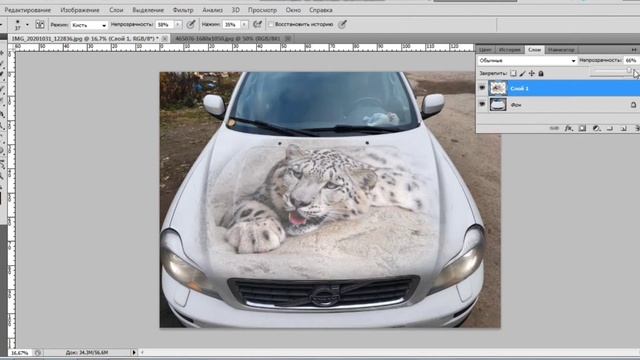Image resolution: width=640 pixels, height=360 pixels.
Task: Hide Слой 1 layer visibility
Action: [482, 88]
